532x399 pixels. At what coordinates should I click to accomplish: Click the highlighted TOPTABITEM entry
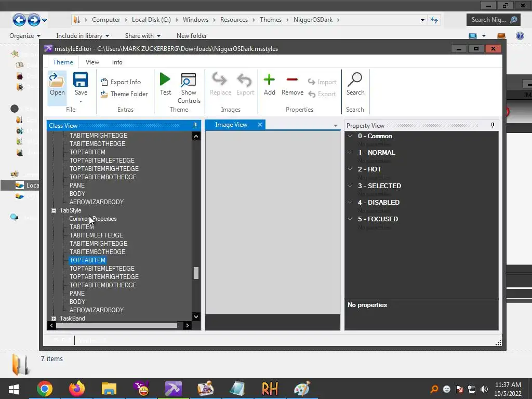tap(87, 260)
